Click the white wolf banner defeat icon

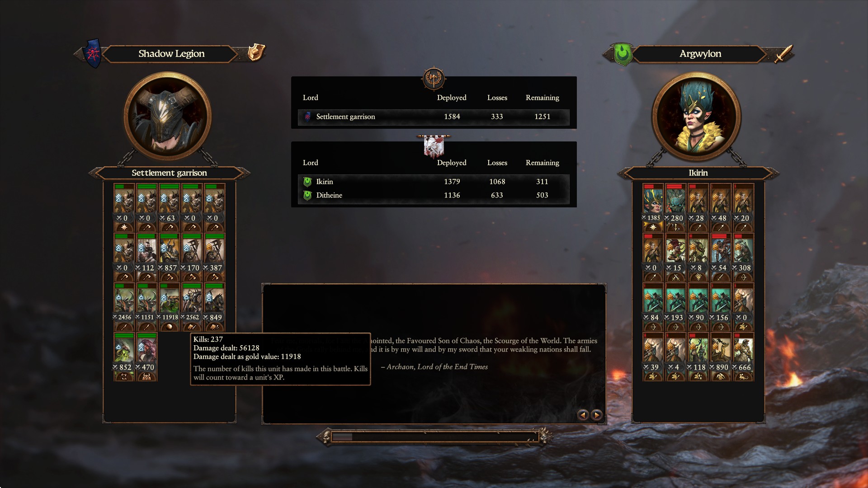coord(434,146)
